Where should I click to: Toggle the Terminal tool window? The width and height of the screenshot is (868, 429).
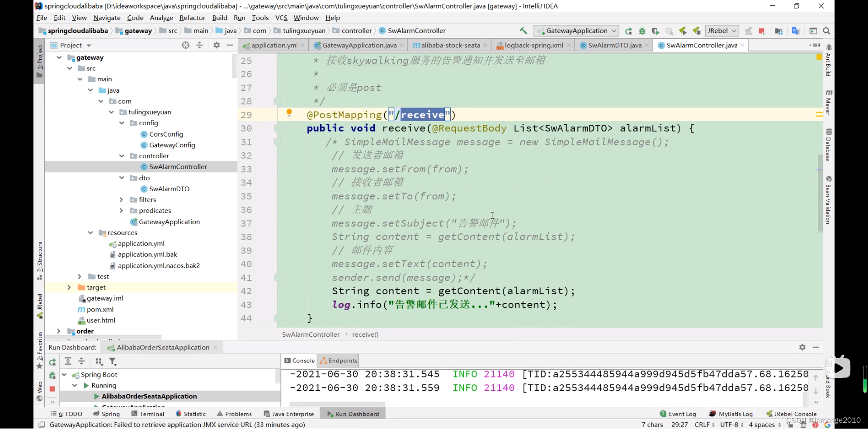(x=148, y=414)
